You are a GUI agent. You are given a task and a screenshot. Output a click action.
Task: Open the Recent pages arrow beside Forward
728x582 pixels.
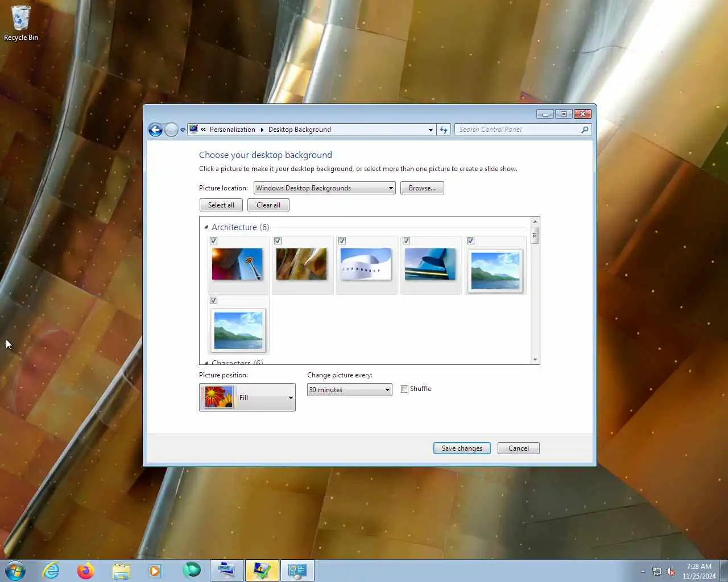click(x=183, y=130)
